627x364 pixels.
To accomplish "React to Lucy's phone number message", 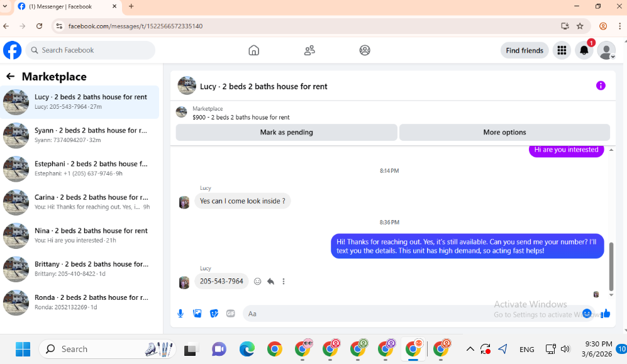I will point(257,281).
